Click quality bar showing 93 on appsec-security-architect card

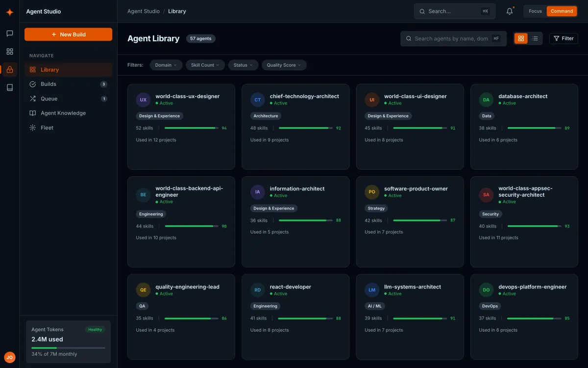pos(535,226)
